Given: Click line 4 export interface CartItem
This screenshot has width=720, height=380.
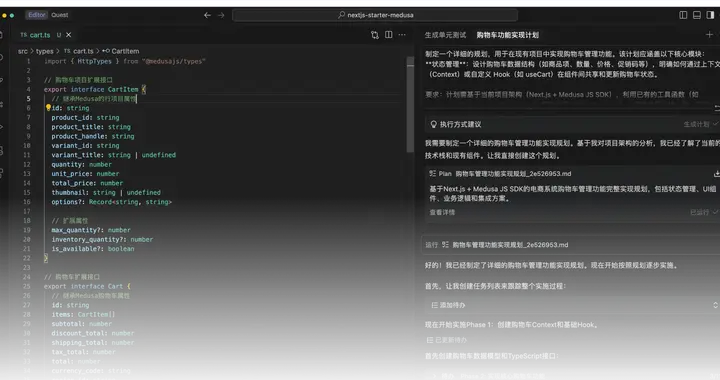Looking at the screenshot, I should (x=95, y=89).
